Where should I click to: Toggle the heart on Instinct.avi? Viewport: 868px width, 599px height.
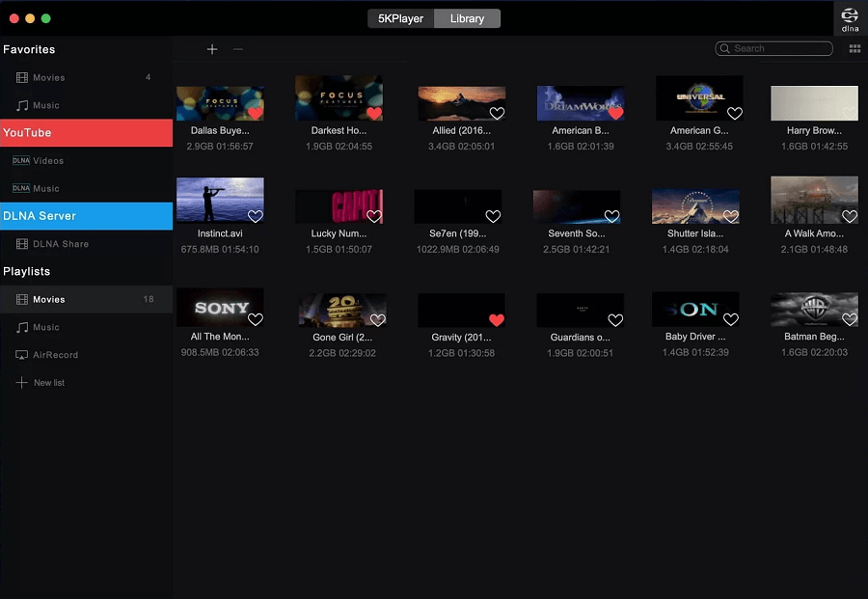(x=256, y=216)
